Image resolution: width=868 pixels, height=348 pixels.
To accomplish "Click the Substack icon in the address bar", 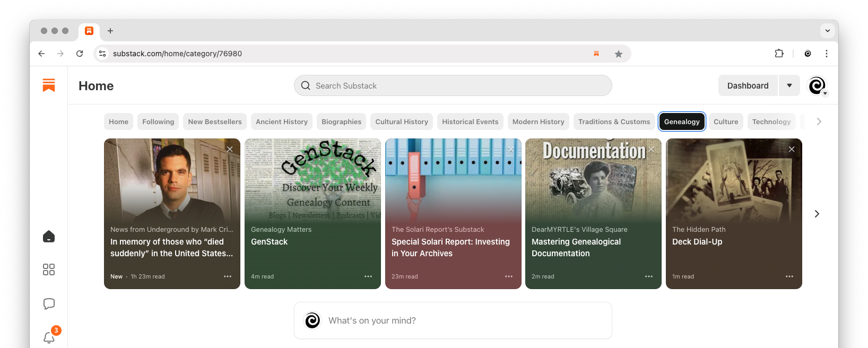I will pyautogui.click(x=596, y=54).
